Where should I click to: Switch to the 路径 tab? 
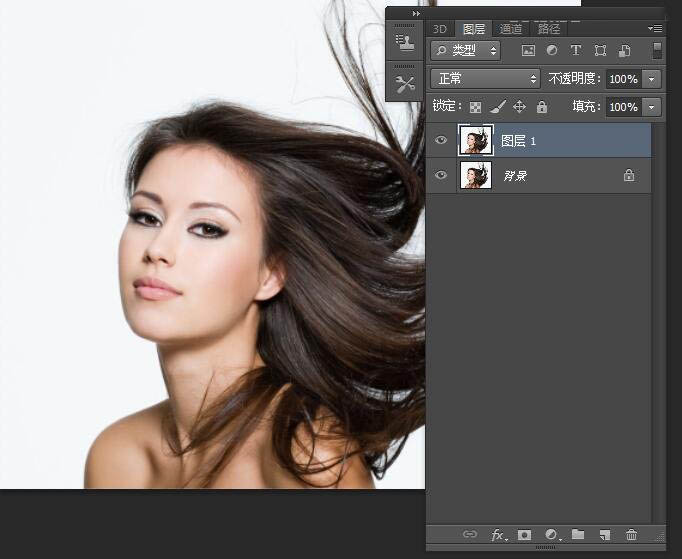(x=549, y=29)
